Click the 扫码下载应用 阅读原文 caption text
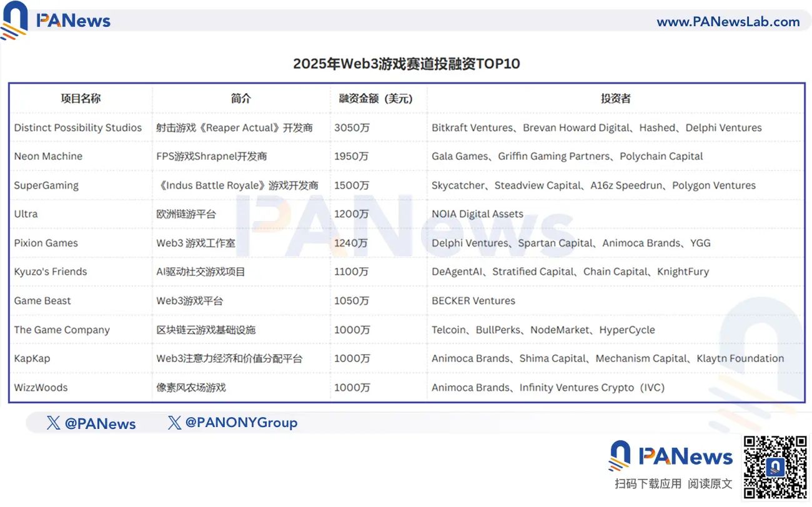The width and height of the screenshot is (812, 507). pos(673,484)
